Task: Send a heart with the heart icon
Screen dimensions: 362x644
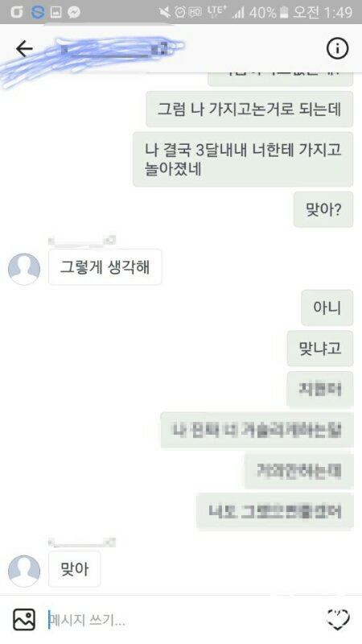Action: [337, 619]
